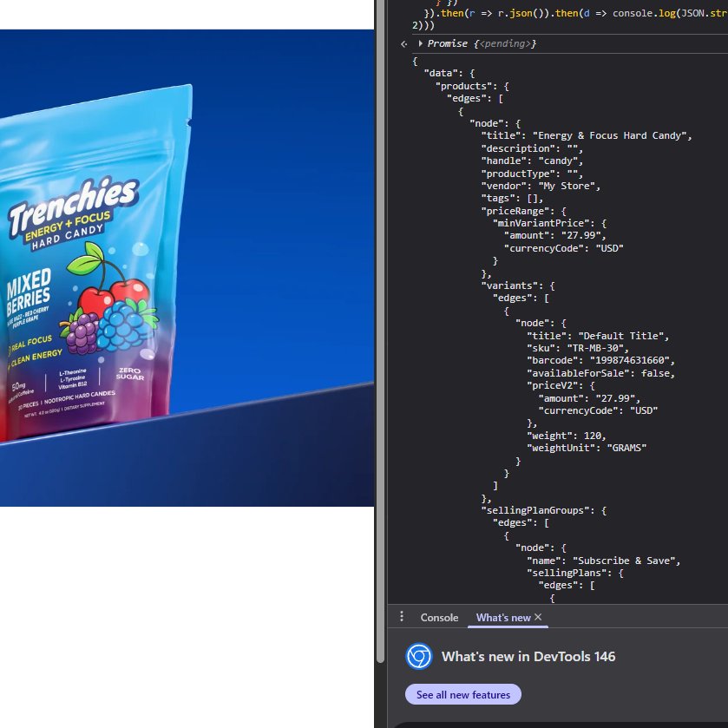This screenshot has height=728, width=728.
Task: Click the console output return arrow icon
Action: [x=404, y=44]
